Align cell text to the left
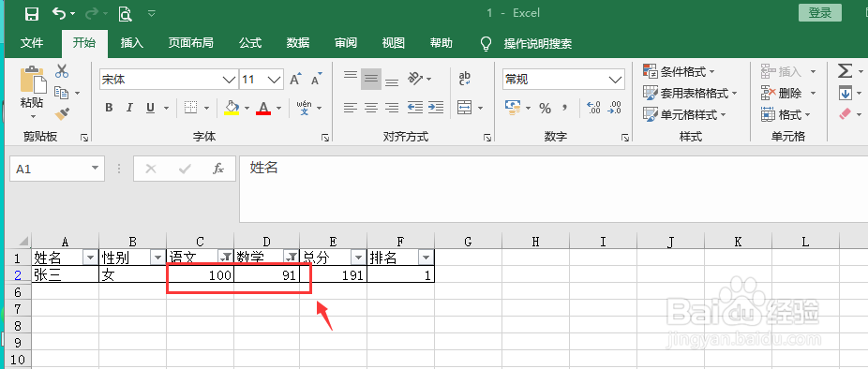Screen dimensions: 868x369 (351, 108)
